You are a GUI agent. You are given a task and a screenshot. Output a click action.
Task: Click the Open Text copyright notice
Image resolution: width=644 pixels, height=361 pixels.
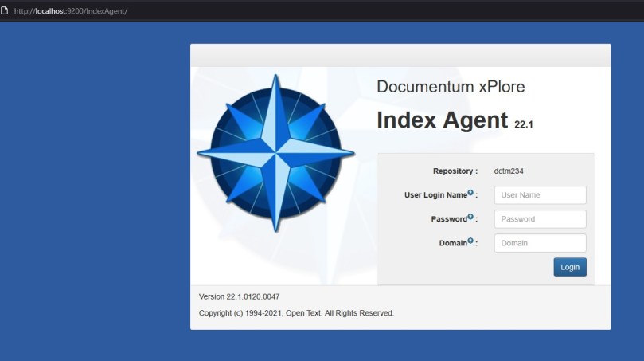pos(296,313)
